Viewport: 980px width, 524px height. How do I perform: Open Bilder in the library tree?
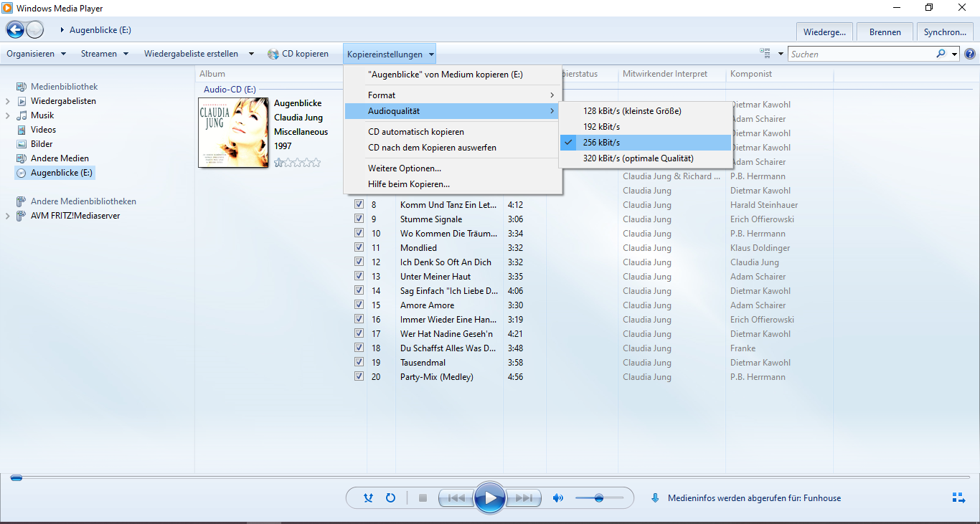pyautogui.click(x=42, y=144)
